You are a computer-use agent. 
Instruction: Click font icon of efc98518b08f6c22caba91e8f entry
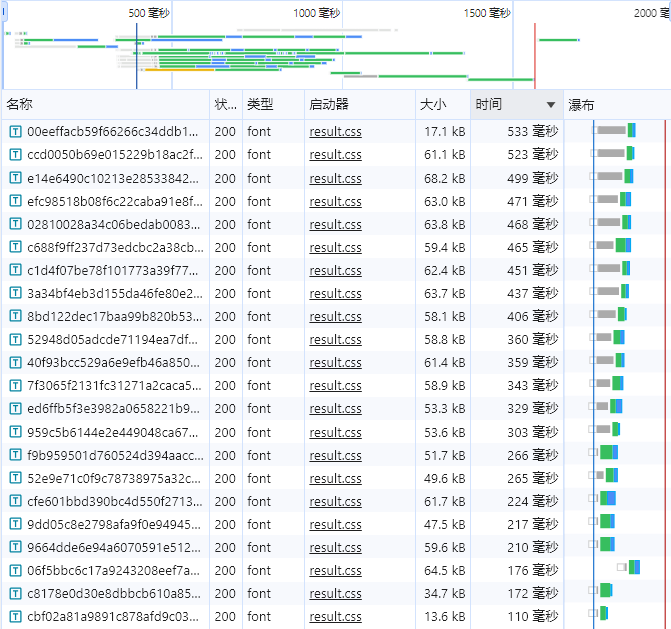[15, 201]
